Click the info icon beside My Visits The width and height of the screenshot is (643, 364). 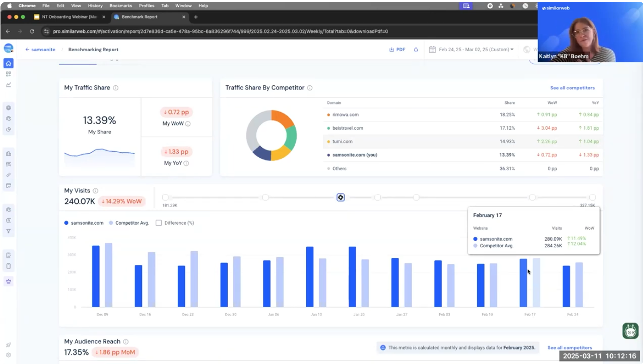[96, 191]
